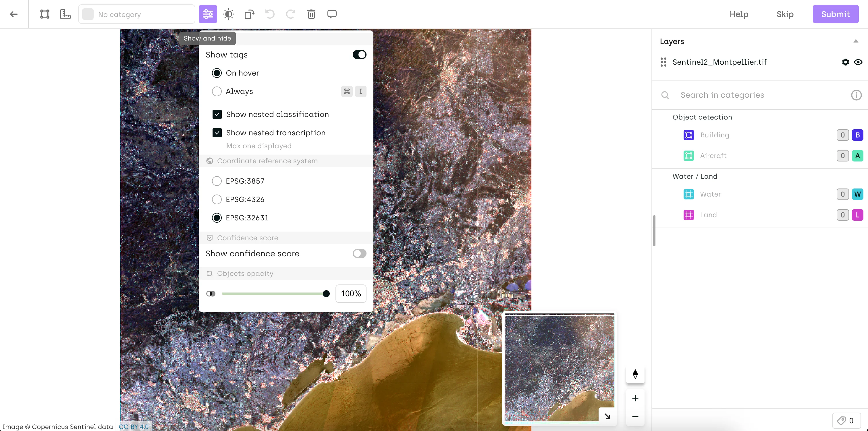Open the brightness and contrast adjustments
The image size is (868, 431).
[228, 14]
